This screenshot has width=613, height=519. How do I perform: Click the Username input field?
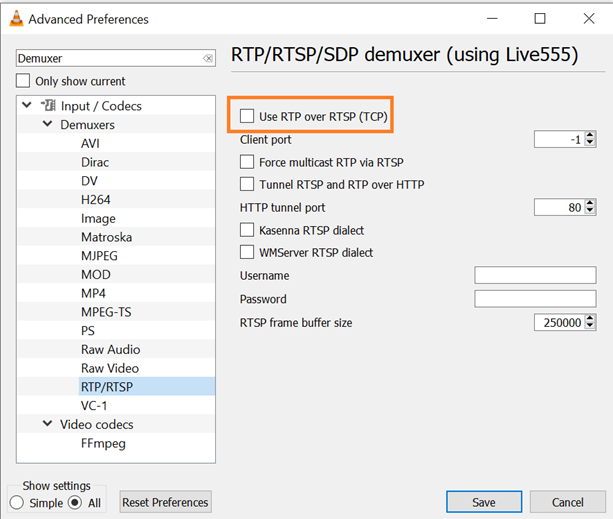tap(534, 276)
